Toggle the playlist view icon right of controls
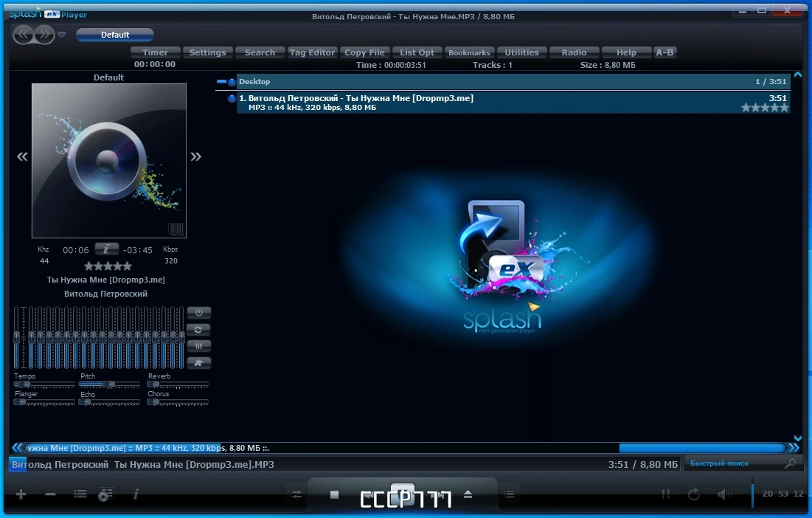Image resolution: width=812 pixels, height=518 pixels. pos(510,494)
